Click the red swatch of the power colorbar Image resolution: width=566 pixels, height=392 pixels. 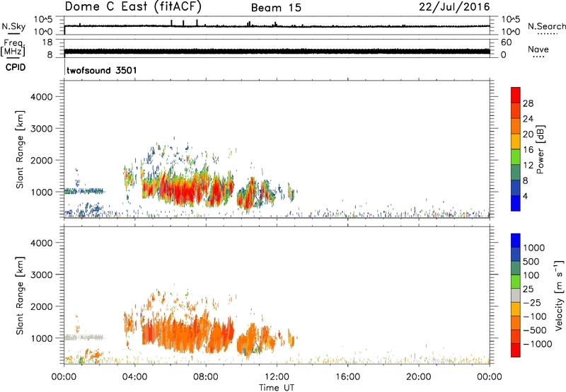[516, 95]
